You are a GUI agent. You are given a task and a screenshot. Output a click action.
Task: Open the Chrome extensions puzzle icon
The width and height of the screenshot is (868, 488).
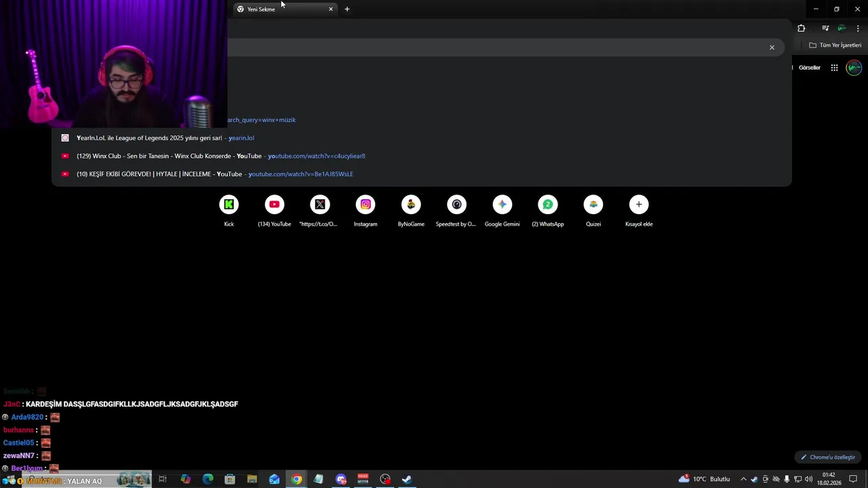[x=802, y=28]
